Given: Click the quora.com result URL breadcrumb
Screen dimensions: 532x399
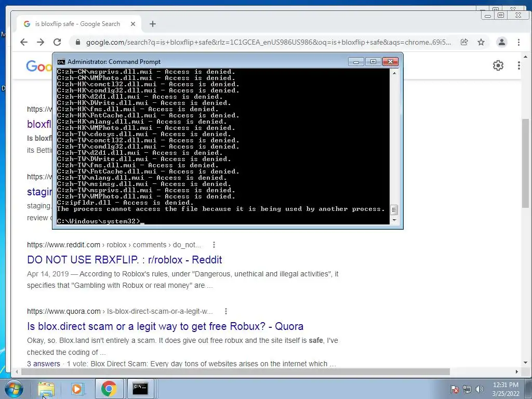Looking at the screenshot, I should pos(120,311).
